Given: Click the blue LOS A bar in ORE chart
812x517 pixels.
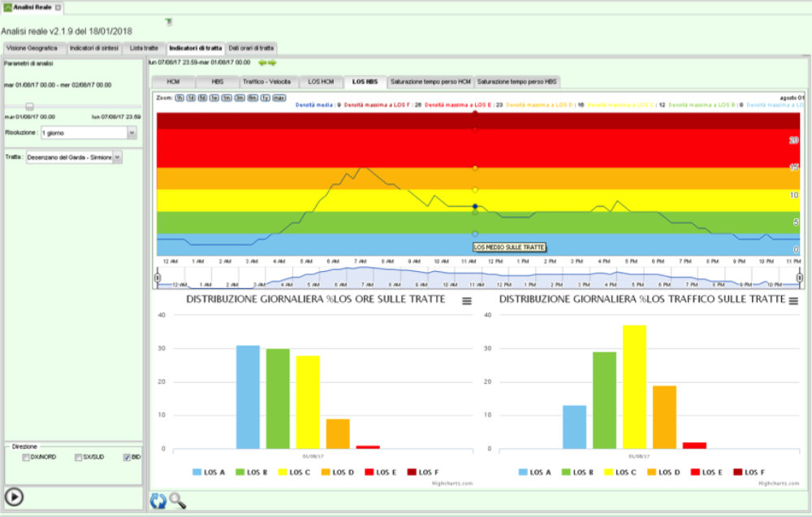Looking at the screenshot, I should point(248,397).
